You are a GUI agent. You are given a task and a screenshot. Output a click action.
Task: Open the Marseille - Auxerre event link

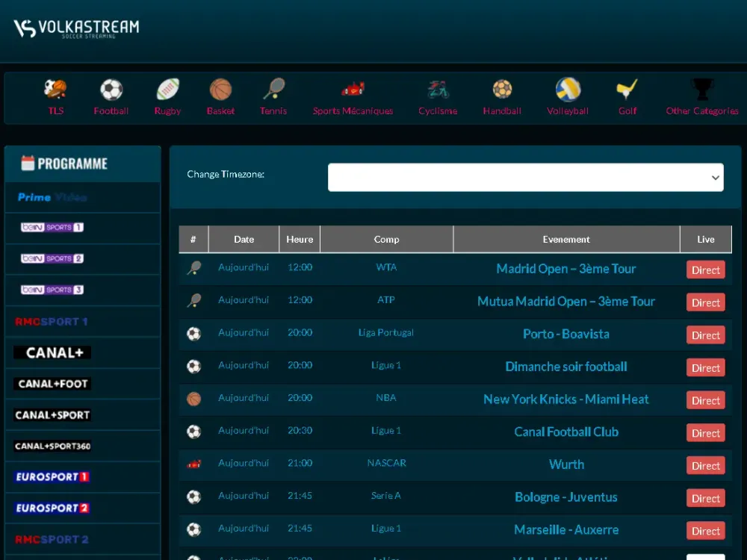point(566,530)
